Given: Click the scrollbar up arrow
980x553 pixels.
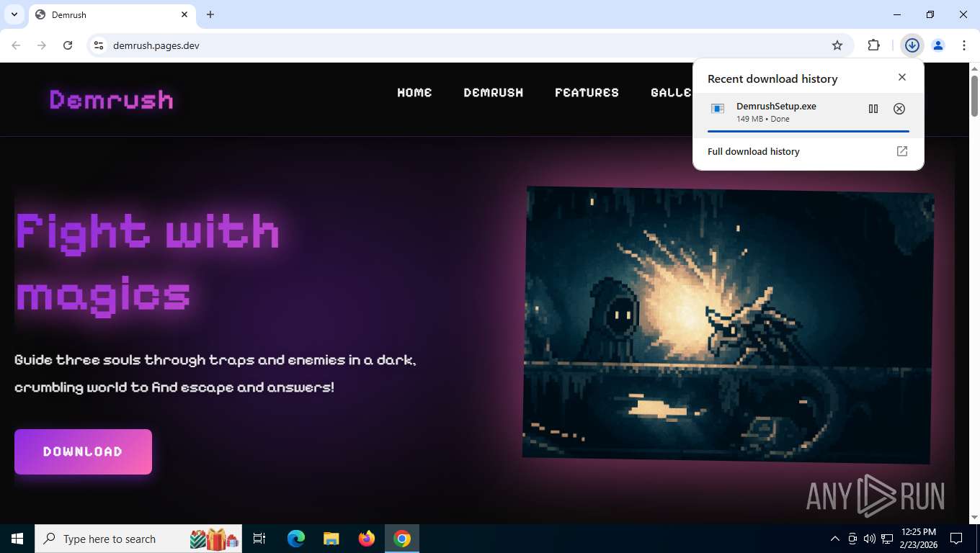Looking at the screenshot, I should 974,68.
